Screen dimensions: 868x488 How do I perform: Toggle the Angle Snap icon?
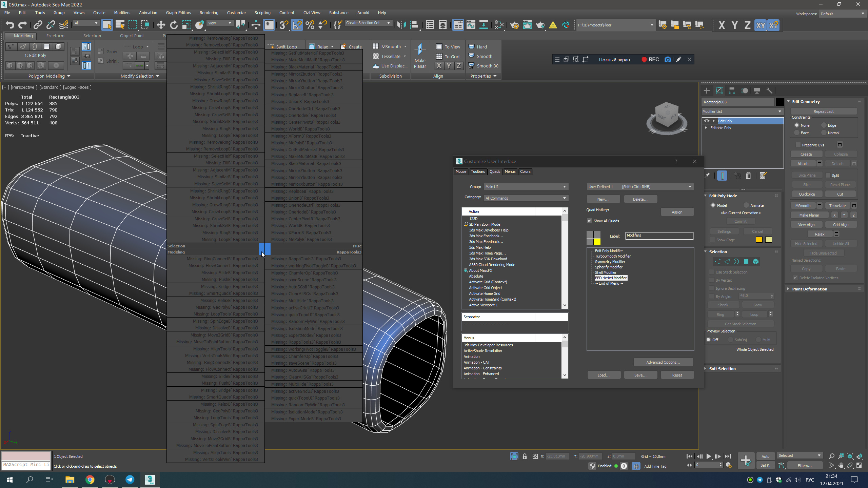click(297, 25)
